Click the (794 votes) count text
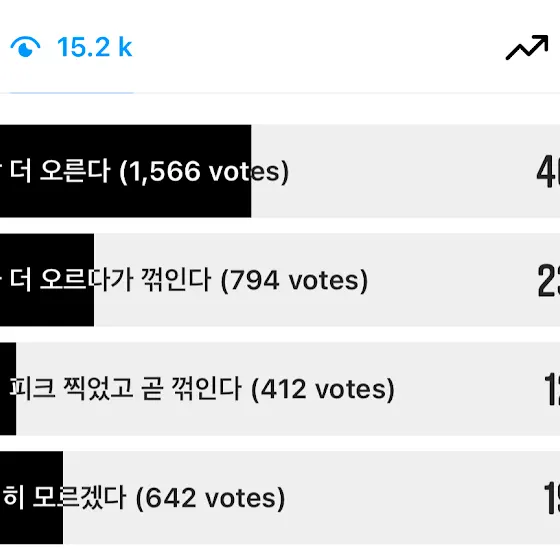Viewport: 560px width, 560px height. 294,280
